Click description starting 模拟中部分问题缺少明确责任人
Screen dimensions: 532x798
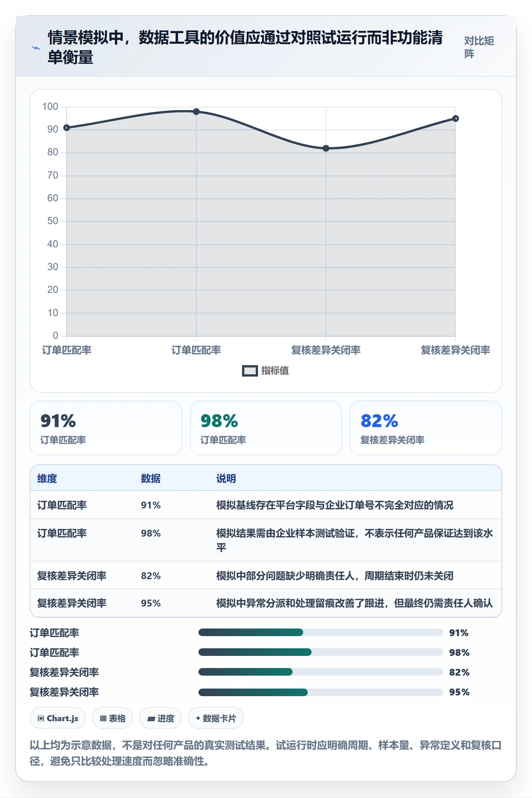(335, 576)
